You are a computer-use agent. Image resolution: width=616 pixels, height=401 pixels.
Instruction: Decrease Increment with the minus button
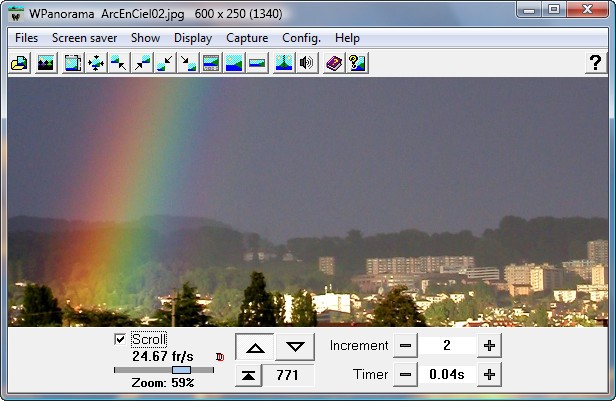[405, 346]
